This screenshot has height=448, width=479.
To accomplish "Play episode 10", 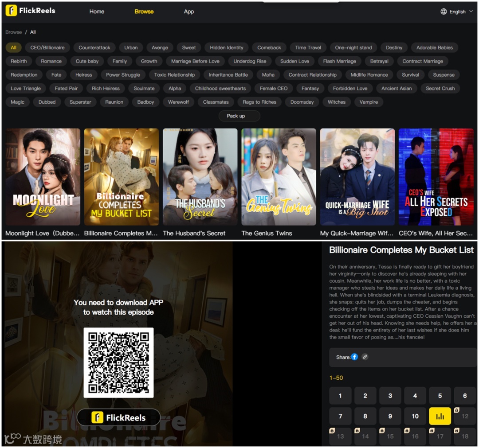I will click(415, 416).
